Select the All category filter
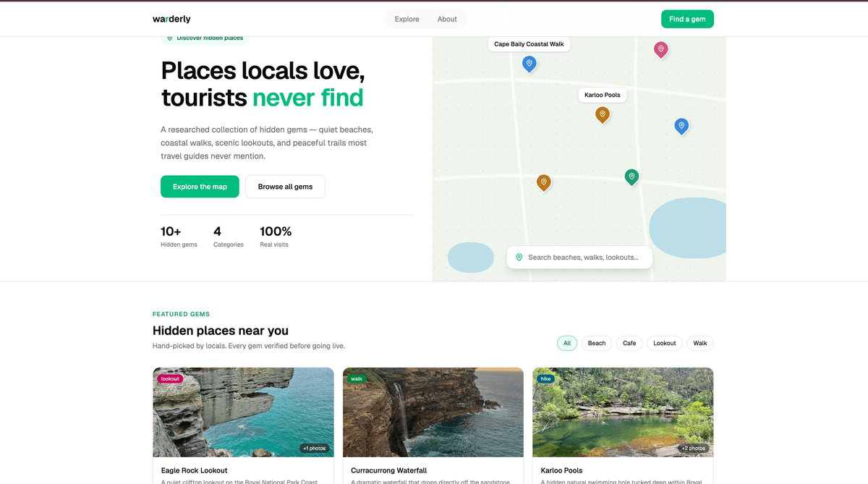868x484 pixels. coord(567,343)
